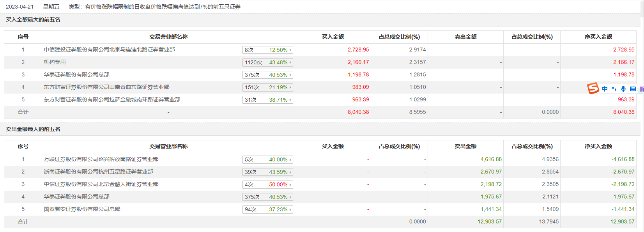Screen dimensions: 644x232
Task: Click the 买入金额最大的前五名 section heading
Action: (33, 19)
